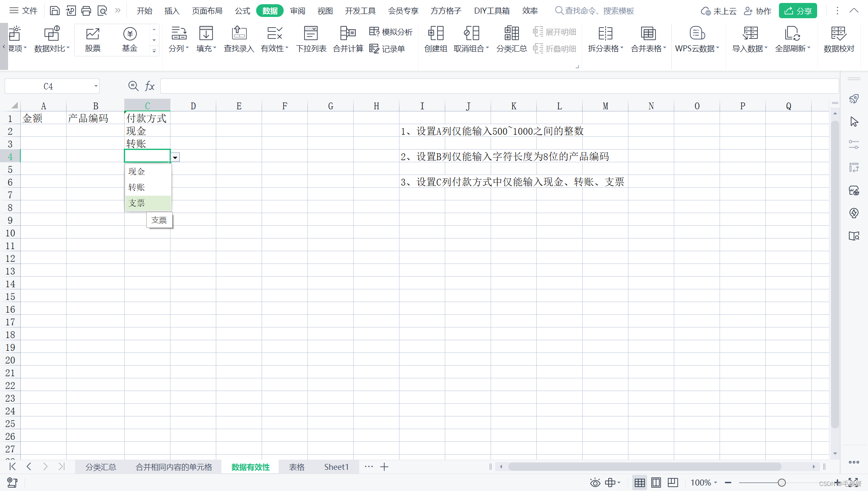Click the green 分享 share button
The width and height of the screenshot is (868, 491).
[x=798, y=11]
